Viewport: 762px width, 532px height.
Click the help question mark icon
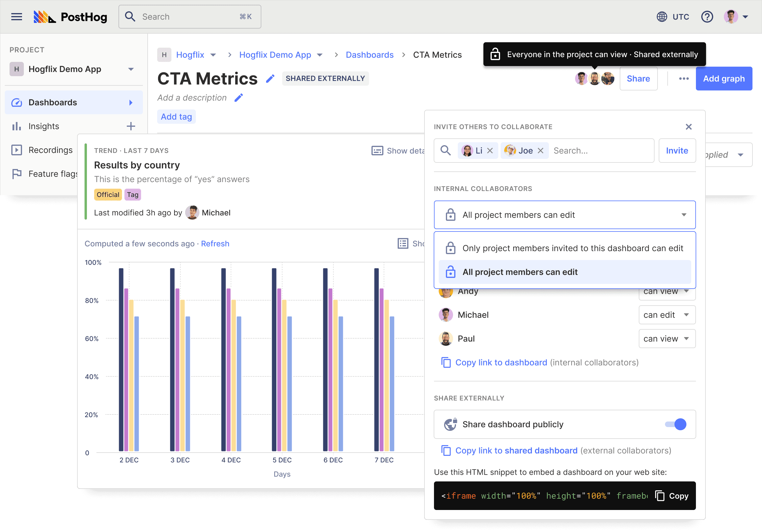click(x=707, y=17)
